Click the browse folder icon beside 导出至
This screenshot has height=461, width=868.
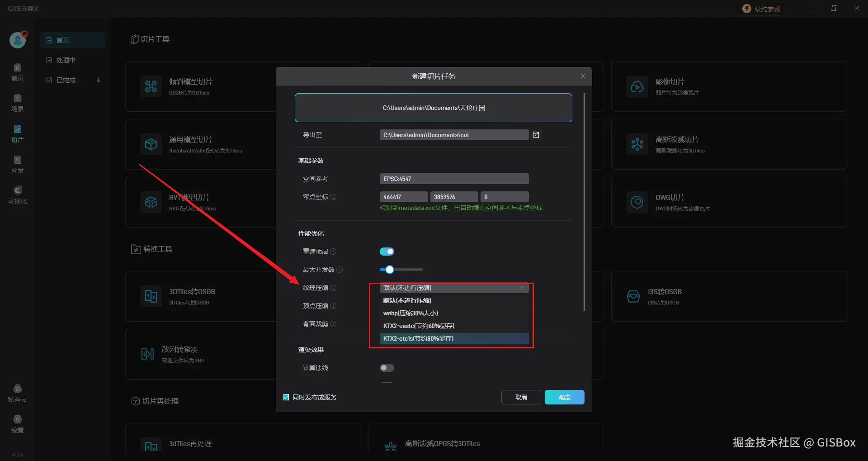[x=536, y=135]
